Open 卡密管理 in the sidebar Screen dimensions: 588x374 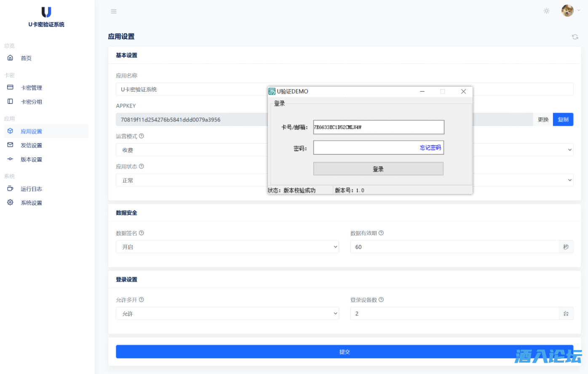point(31,88)
